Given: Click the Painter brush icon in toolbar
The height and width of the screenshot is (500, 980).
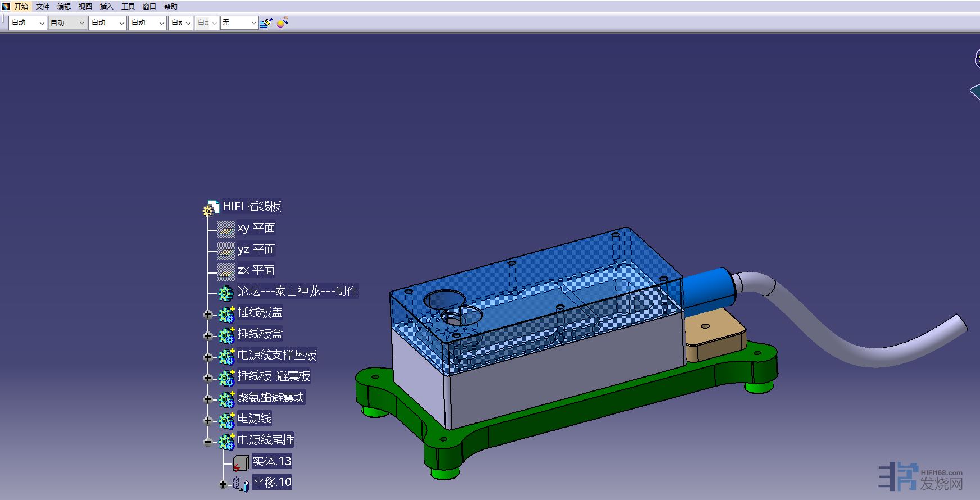Looking at the screenshot, I should 266,22.
